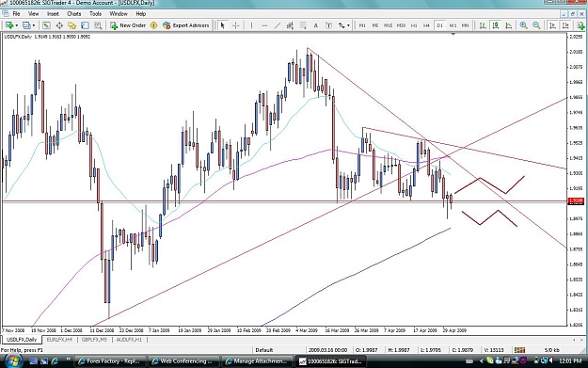This screenshot has width=588, height=368.
Task: Switch to MN timeframe
Action: click(465, 25)
